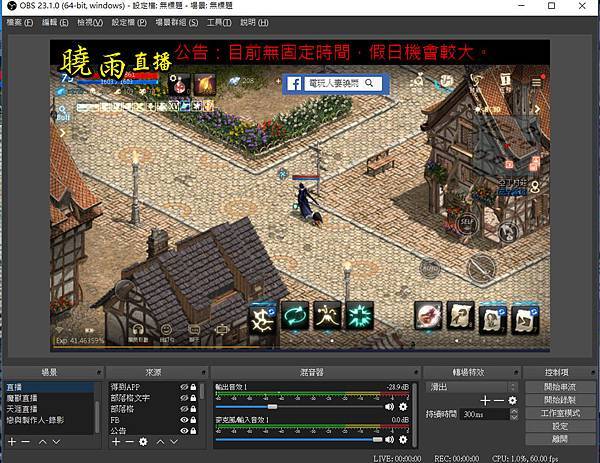Select the 戀與製作人-錄影 scene
The image size is (600, 463).
tap(49, 420)
